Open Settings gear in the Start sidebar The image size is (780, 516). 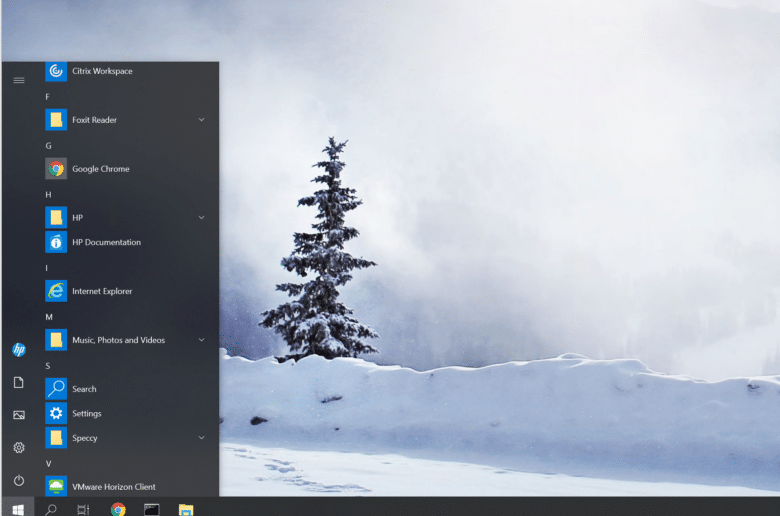19,447
